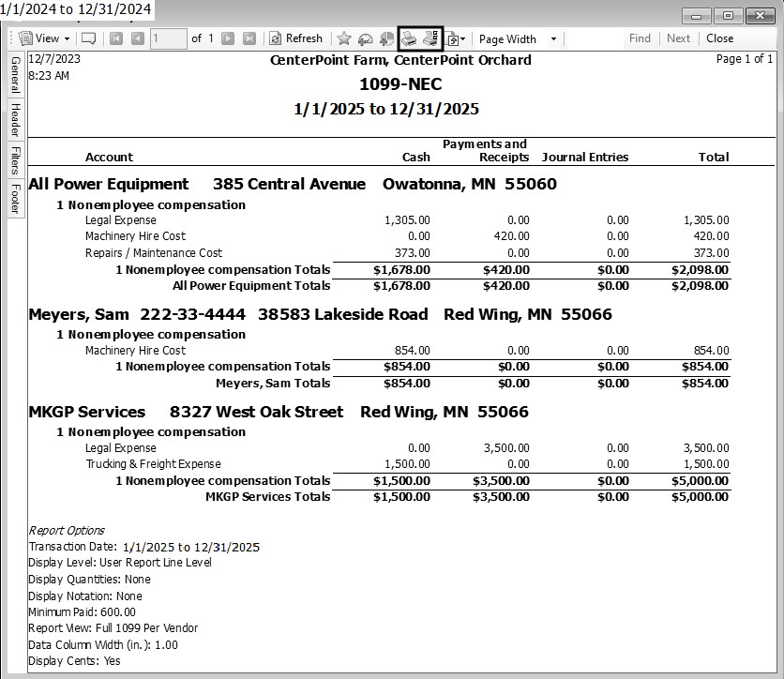Image resolution: width=784 pixels, height=679 pixels.
Task: Switch to the Filters side tab
Action: pos(15,160)
